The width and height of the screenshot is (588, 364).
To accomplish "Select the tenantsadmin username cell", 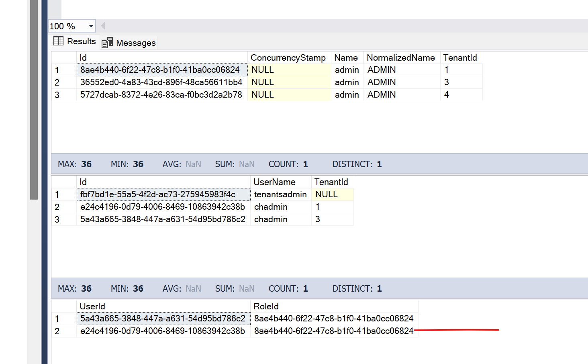I will [281, 194].
